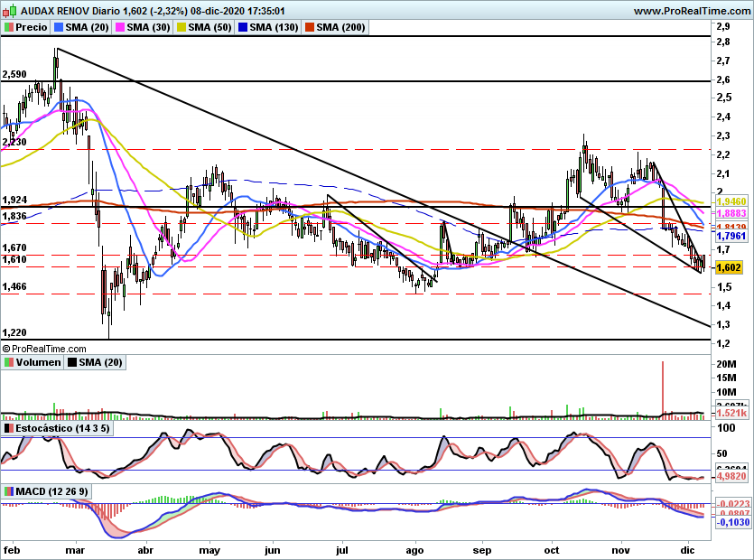
Task: Click the MACD histogram icon
Action: point(9,491)
